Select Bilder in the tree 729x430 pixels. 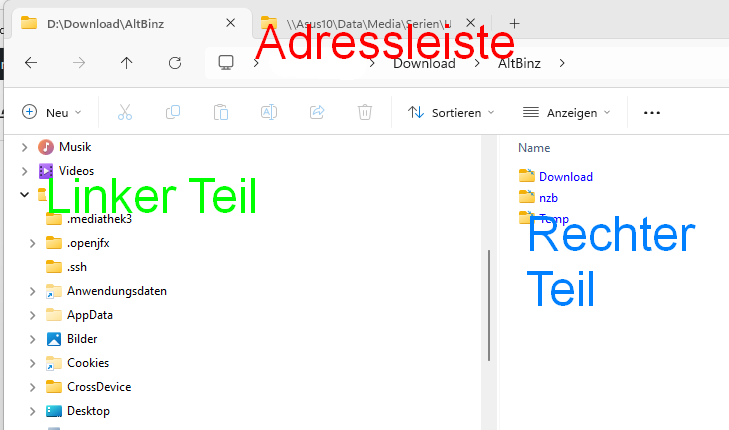pyautogui.click(x=82, y=339)
